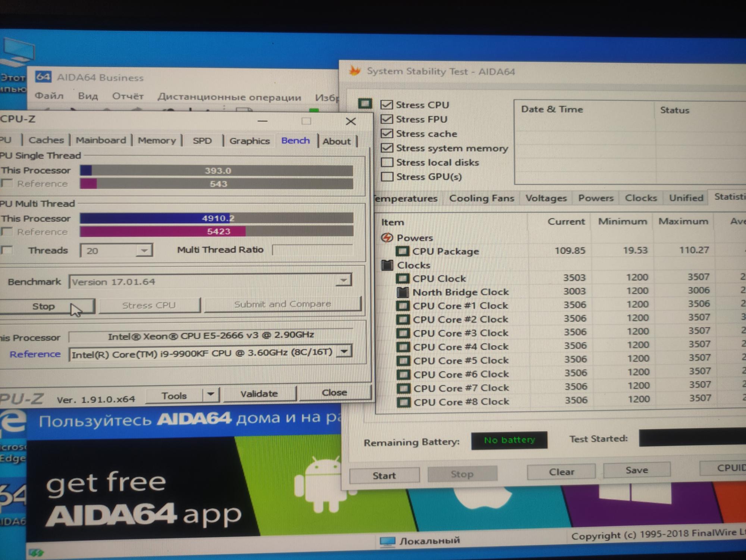
Task: Click the Clocks chip category icon
Action: pyautogui.click(x=387, y=265)
